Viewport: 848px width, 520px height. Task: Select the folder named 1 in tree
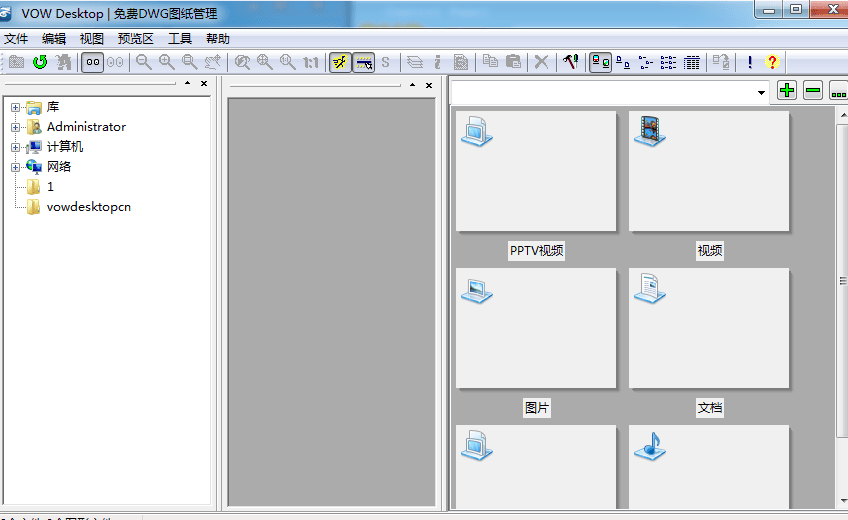coord(50,187)
